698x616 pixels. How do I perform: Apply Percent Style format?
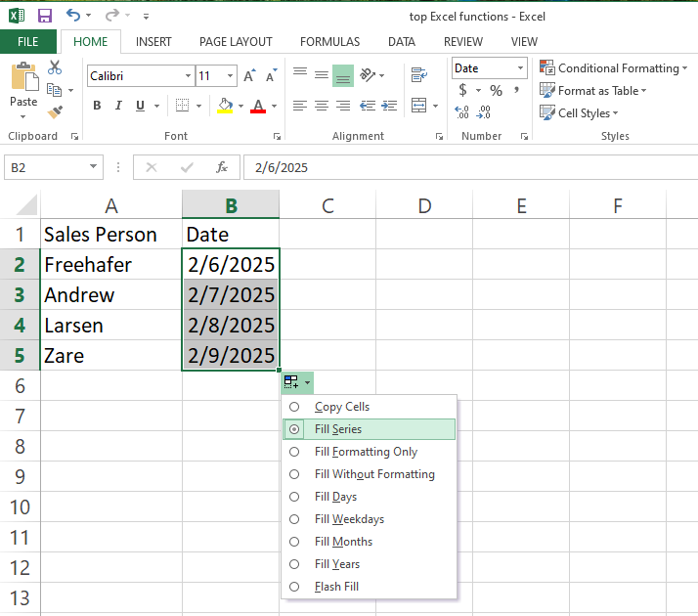(496, 91)
